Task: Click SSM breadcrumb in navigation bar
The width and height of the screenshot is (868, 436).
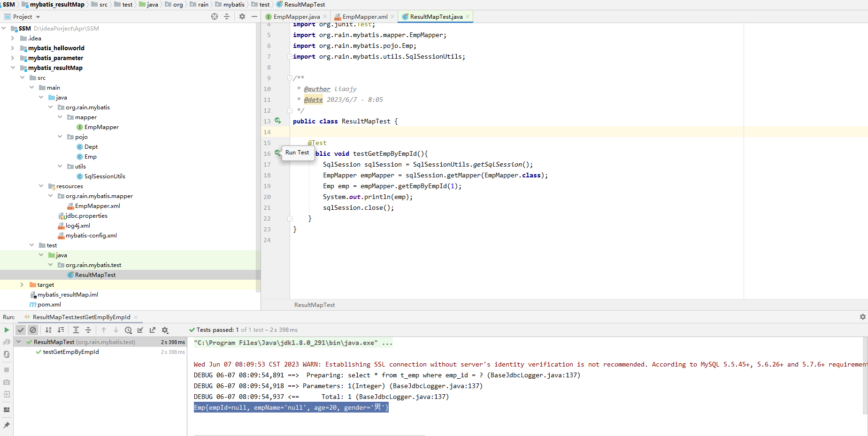Action: point(8,5)
